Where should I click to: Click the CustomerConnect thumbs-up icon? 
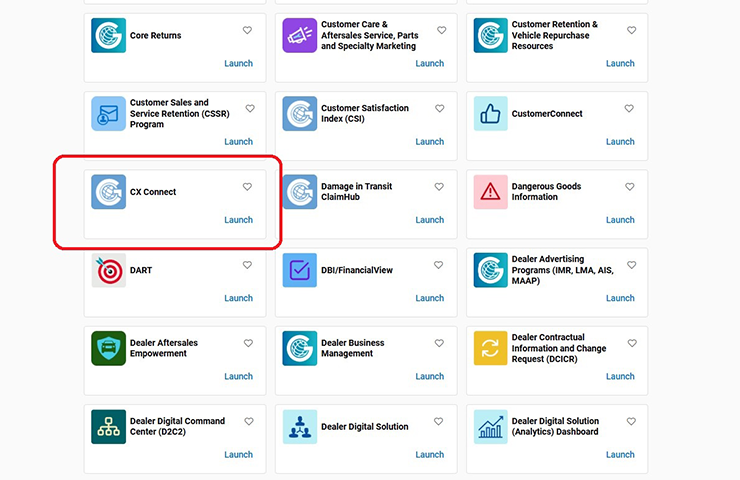(x=490, y=114)
